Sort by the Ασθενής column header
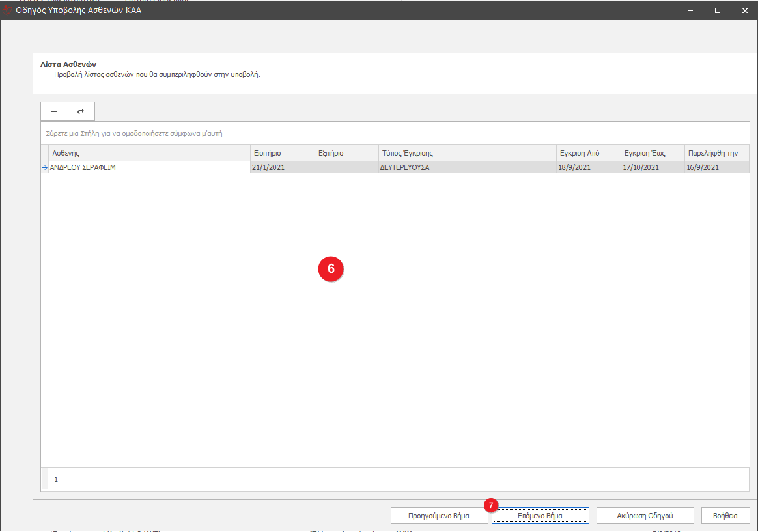This screenshot has height=532, width=758. tap(149, 153)
